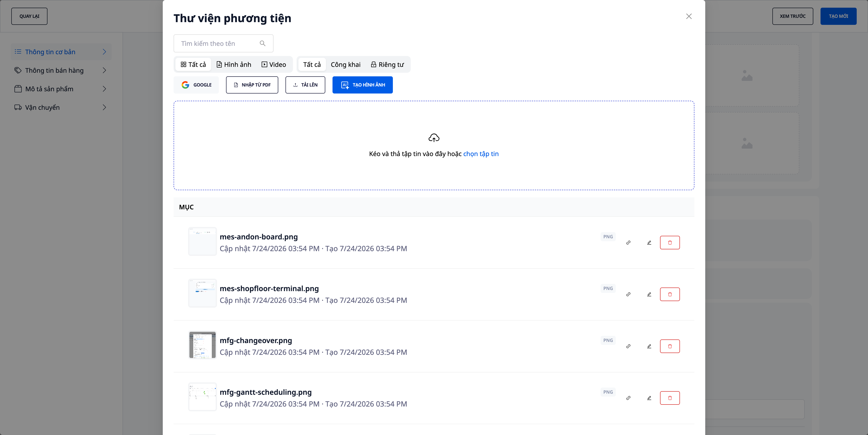Screen dimensions: 868x435
Task: Expand the Mô tả sản phẩm section
Action: [x=61, y=89]
